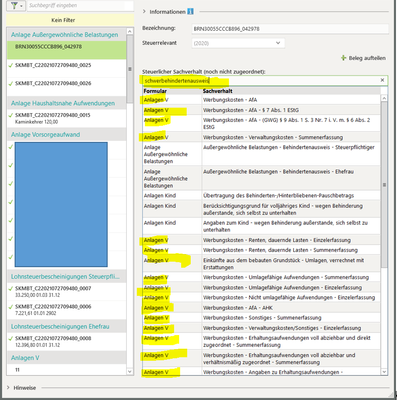Select Anlage Außergewöhnliche Belastungen group header
This screenshot has height=400, width=397.
pyautogui.click(x=66, y=35)
